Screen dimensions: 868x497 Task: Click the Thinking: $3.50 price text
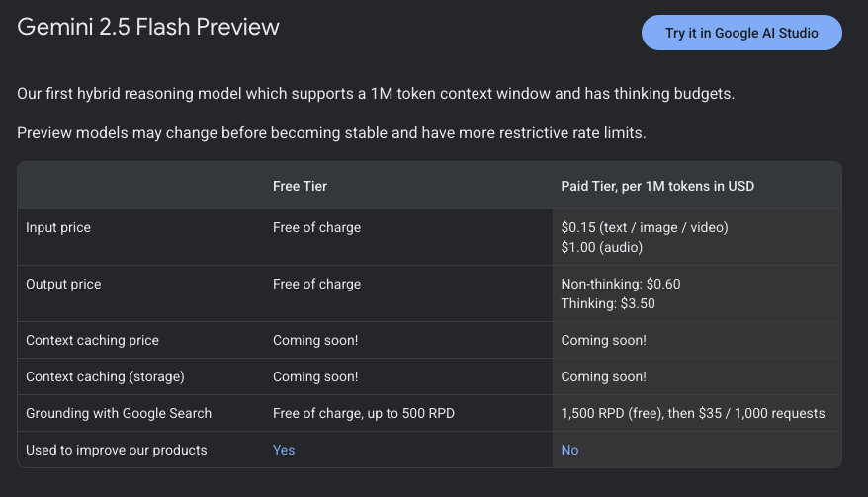coord(607,303)
